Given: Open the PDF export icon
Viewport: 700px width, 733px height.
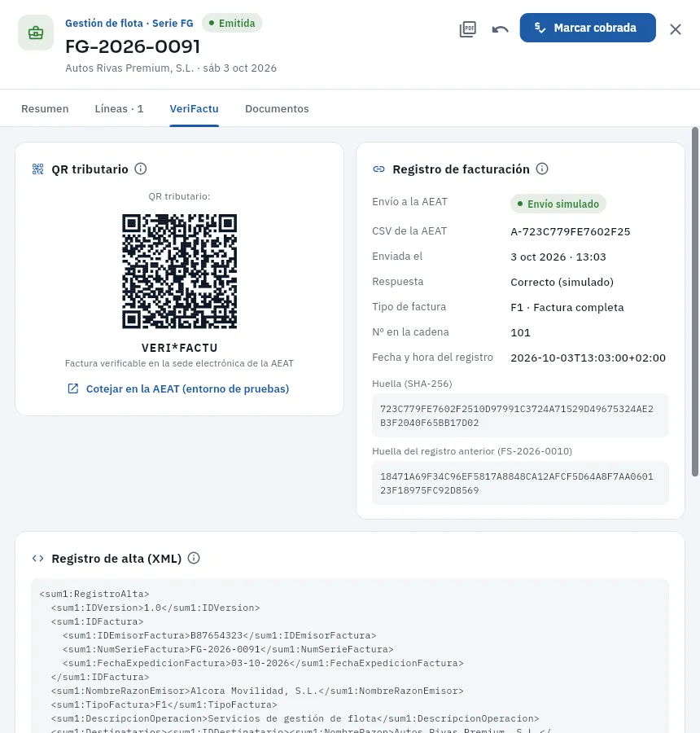Looking at the screenshot, I should pyautogui.click(x=468, y=29).
